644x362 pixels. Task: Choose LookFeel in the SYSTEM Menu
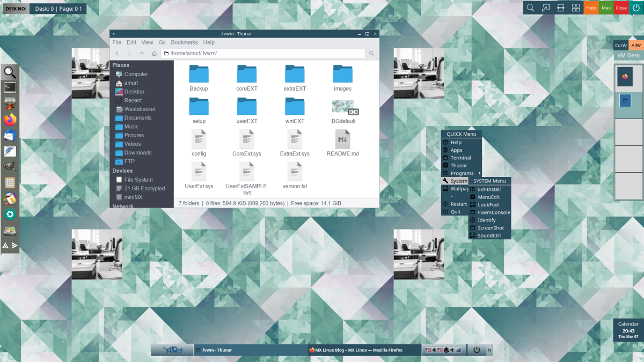pyautogui.click(x=489, y=205)
